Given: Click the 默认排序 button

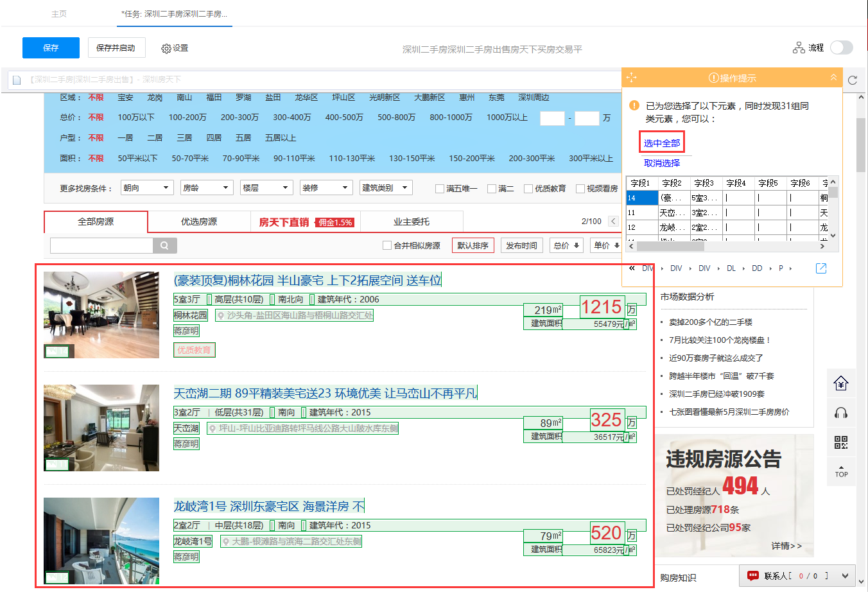Looking at the screenshot, I should [473, 245].
